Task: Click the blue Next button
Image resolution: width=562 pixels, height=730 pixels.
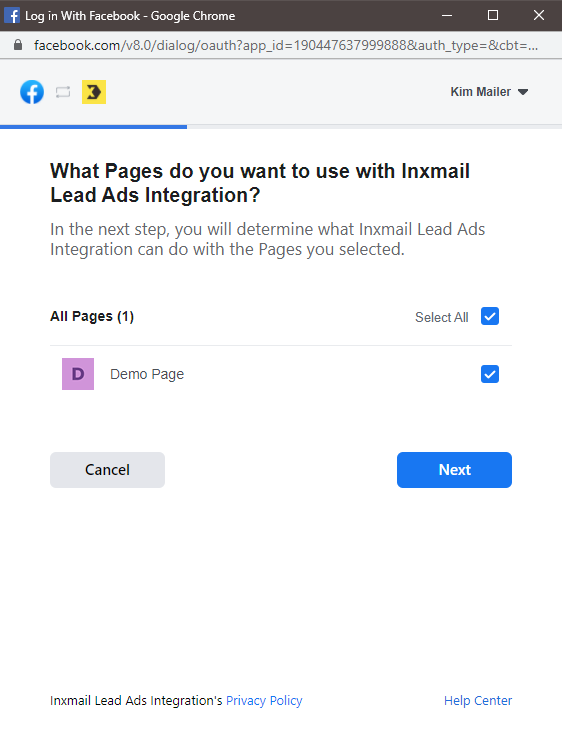Action: 454,470
